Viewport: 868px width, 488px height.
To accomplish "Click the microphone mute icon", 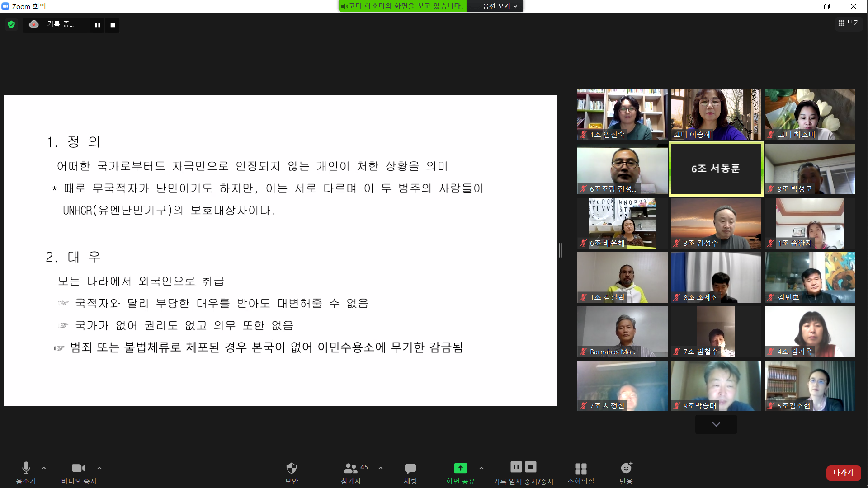I will [26, 468].
